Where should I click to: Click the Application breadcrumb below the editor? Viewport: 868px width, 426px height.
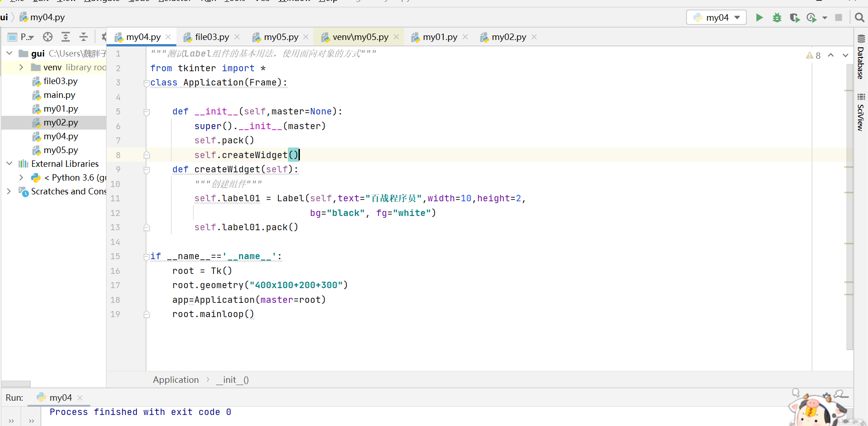pos(176,380)
